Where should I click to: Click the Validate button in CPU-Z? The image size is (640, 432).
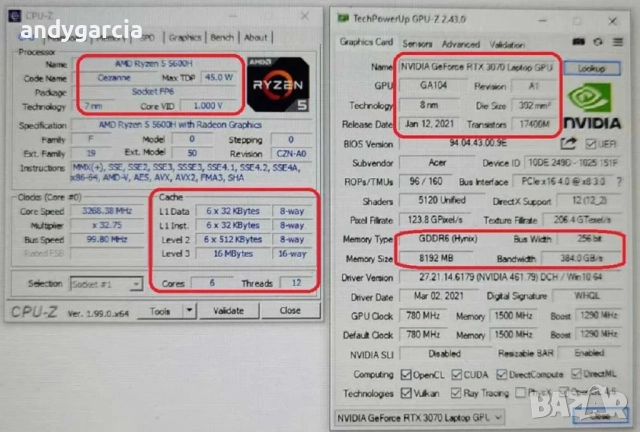[228, 311]
